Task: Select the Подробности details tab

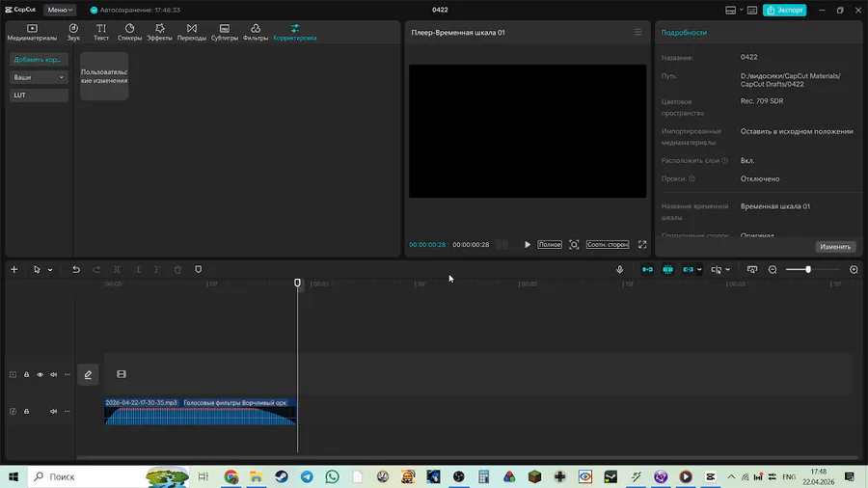Action: (x=684, y=32)
